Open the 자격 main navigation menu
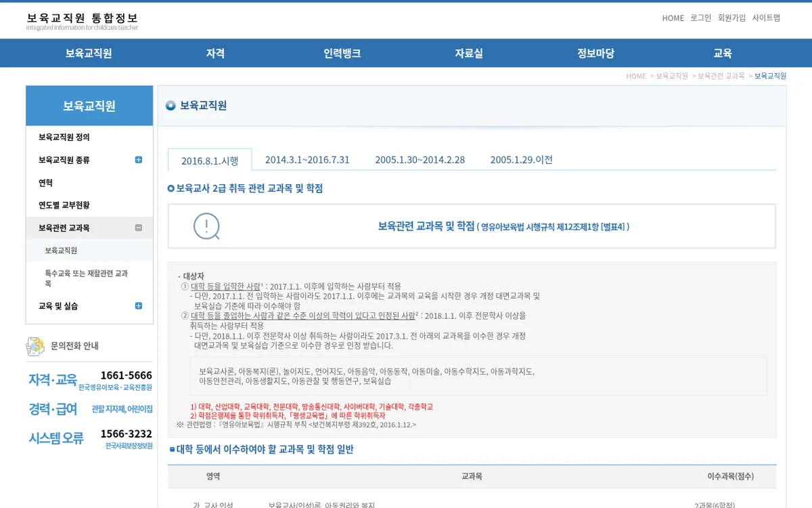The image size is (812, 508). (x=215, y=54)
